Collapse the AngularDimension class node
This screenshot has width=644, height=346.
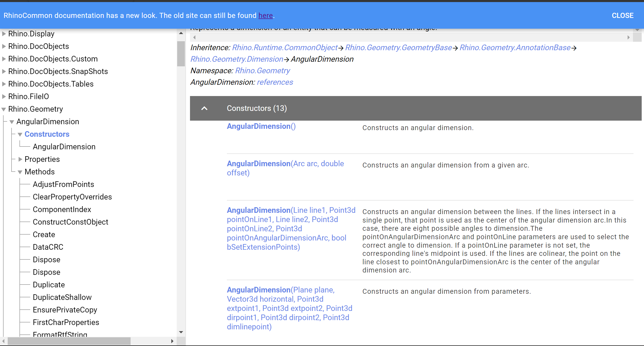click(12, 122)
